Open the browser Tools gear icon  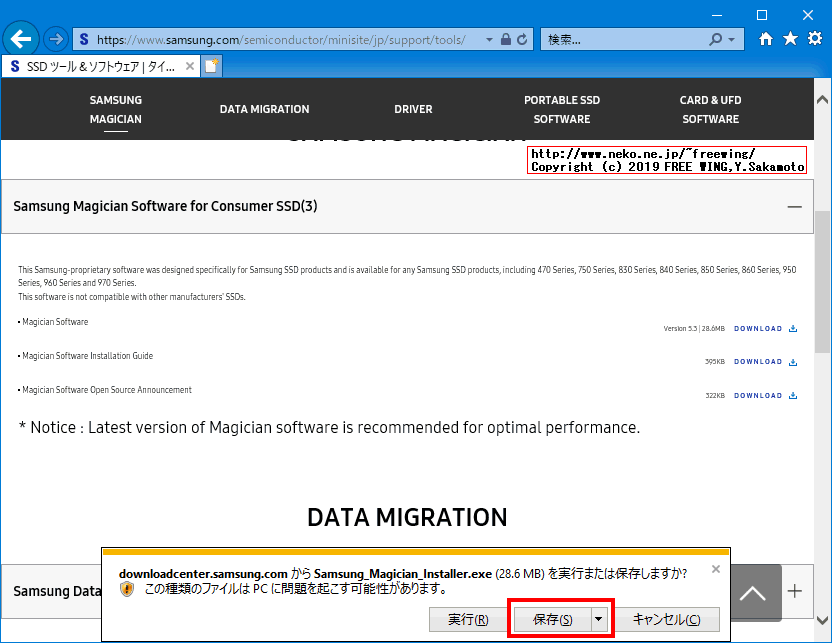pos(815,39)
